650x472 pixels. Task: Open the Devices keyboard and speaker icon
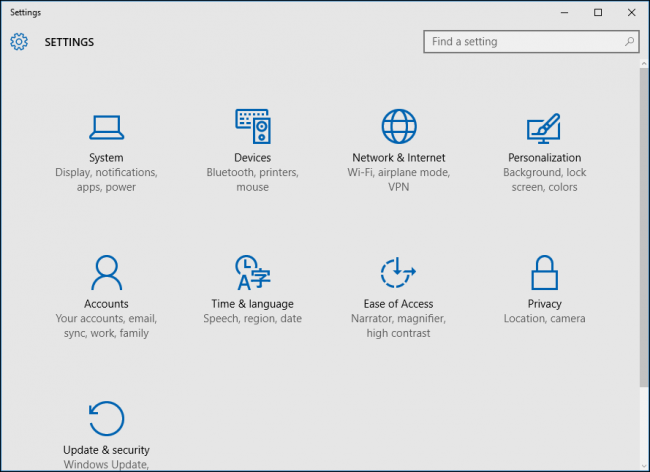click(x=253, y=126)
